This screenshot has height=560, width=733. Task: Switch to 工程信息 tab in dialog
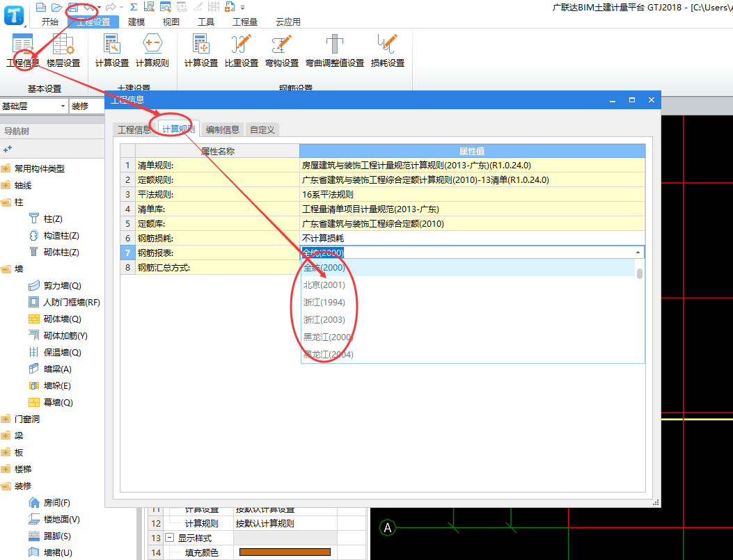pyautogui.click(x=134, y=130)
